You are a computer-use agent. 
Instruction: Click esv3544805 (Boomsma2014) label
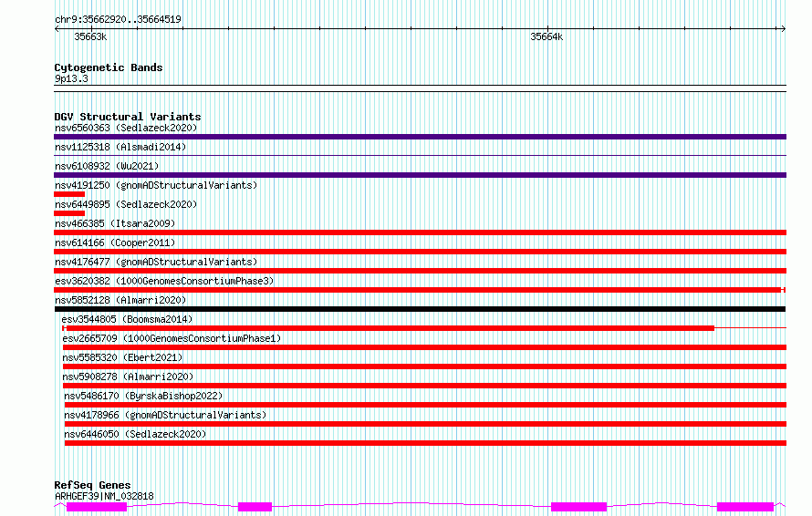point(127,319)
